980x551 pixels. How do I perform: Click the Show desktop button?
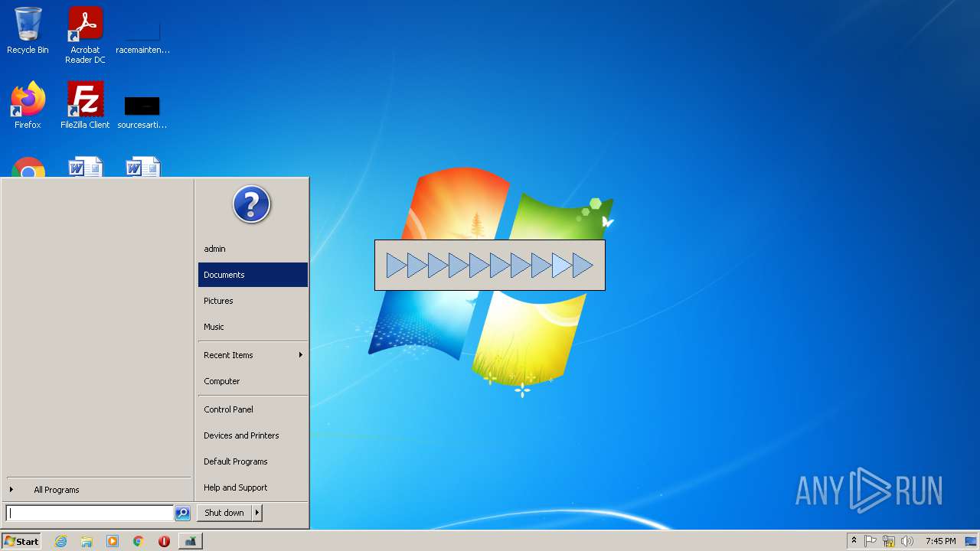point(972,541)
